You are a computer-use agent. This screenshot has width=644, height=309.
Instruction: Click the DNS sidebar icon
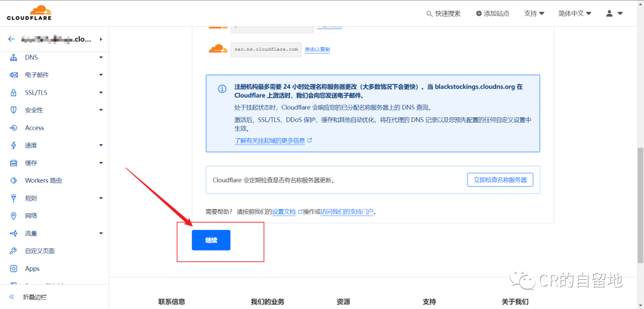click(14, 58)
